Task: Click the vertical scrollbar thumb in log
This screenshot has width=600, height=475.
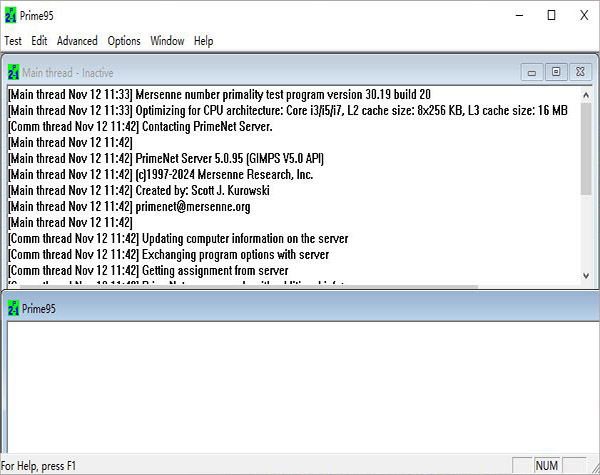Action: tap(585, 149)
